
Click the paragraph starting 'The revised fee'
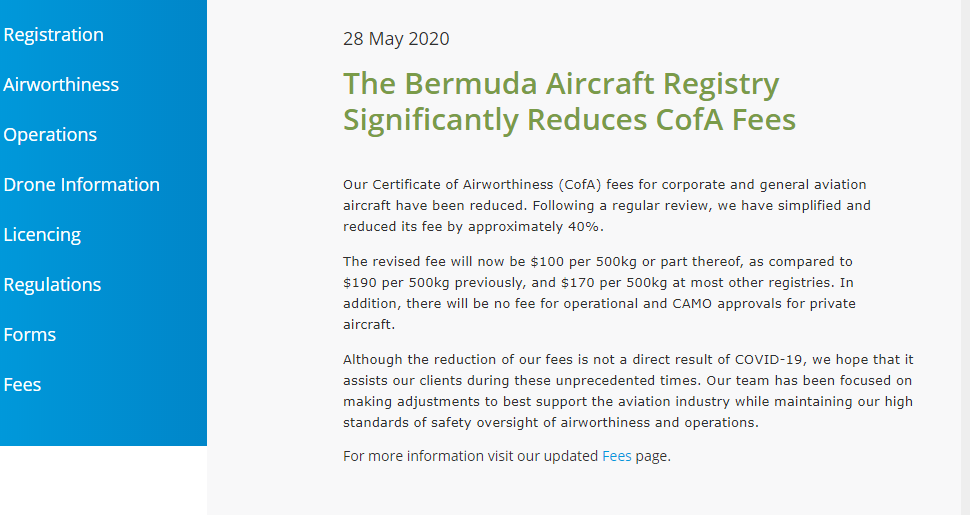(600, 293)
